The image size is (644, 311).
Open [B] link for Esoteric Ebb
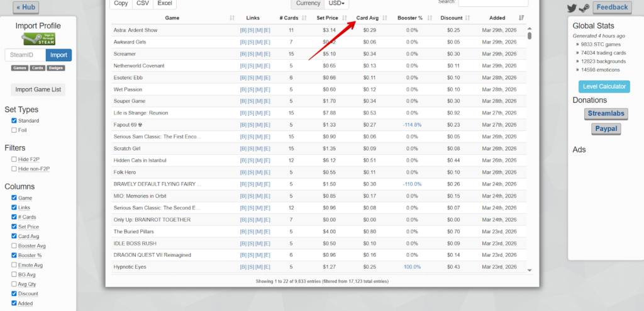(x=243, y=78)
